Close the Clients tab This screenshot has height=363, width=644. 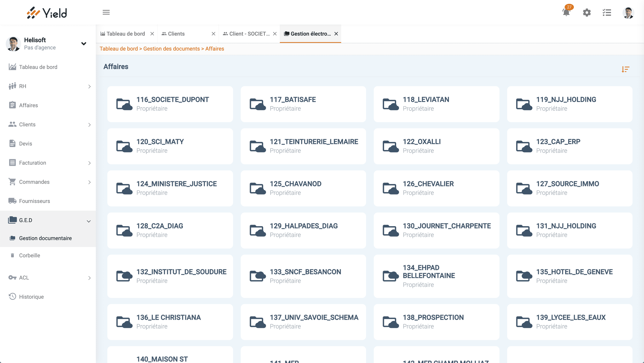tap(214, 34)
